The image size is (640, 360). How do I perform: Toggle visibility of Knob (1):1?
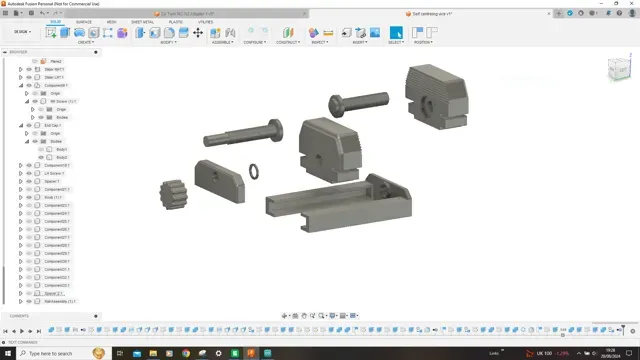click(29, 197)
